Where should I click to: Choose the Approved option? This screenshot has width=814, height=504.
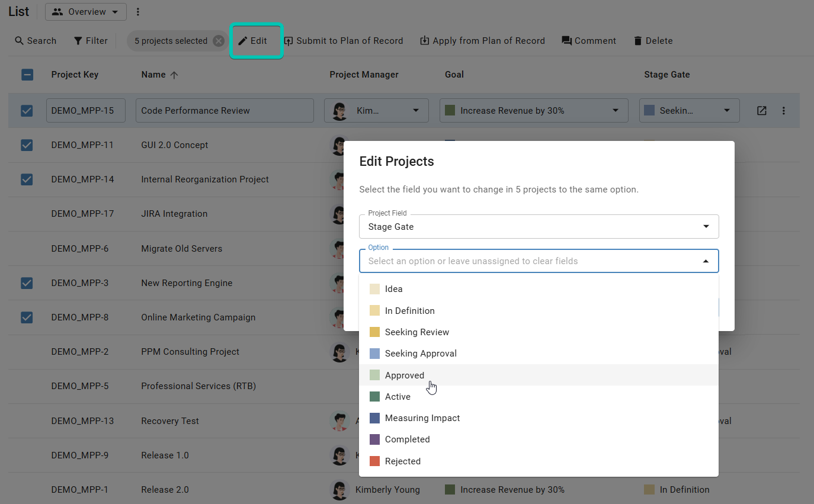[x=539, y=375]
